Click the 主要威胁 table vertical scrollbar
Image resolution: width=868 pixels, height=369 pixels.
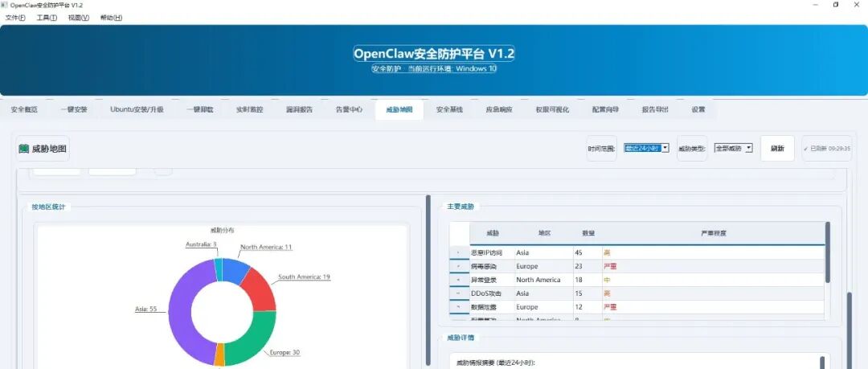tap(828, 252)
